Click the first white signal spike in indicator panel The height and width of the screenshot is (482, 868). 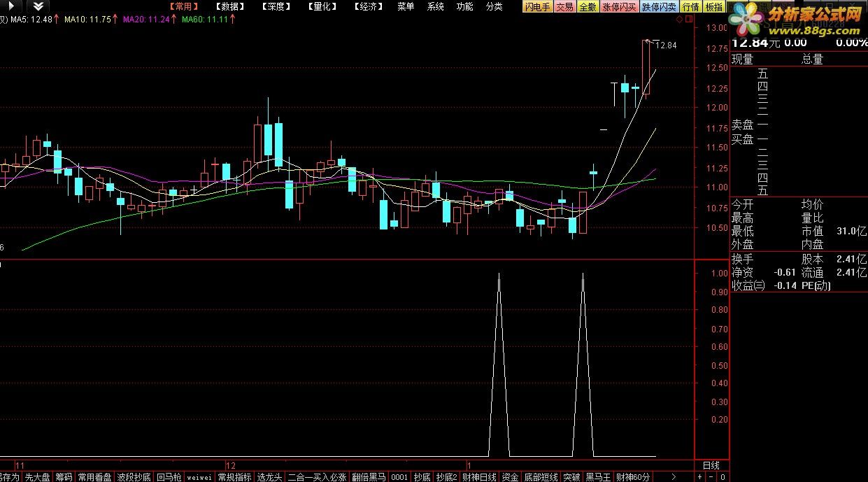499,364
